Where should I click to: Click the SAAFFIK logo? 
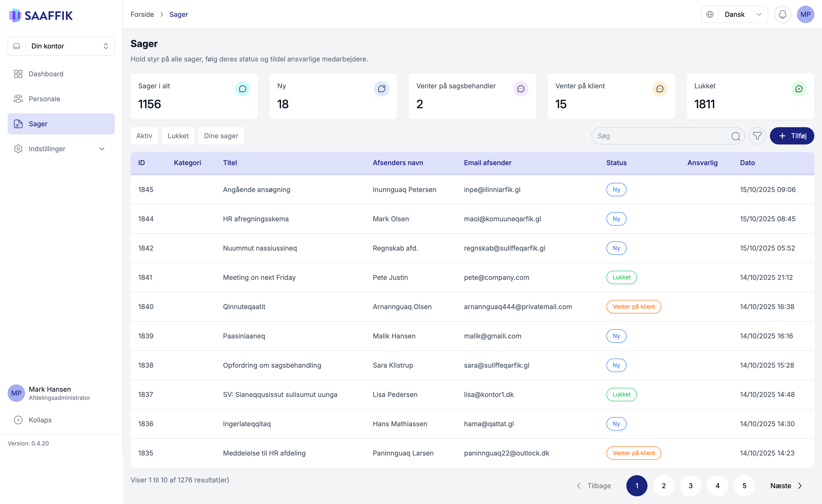(x=41, y=15)
